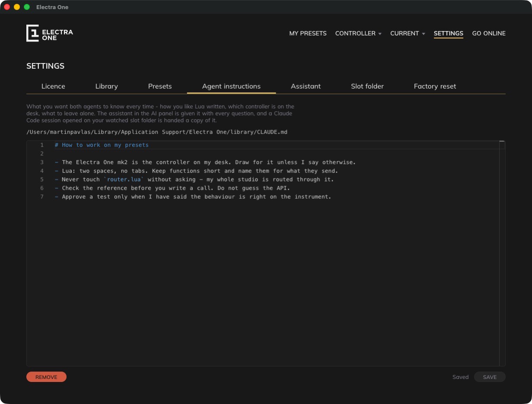Open the MY PRESETS page

tap(308, 33)
